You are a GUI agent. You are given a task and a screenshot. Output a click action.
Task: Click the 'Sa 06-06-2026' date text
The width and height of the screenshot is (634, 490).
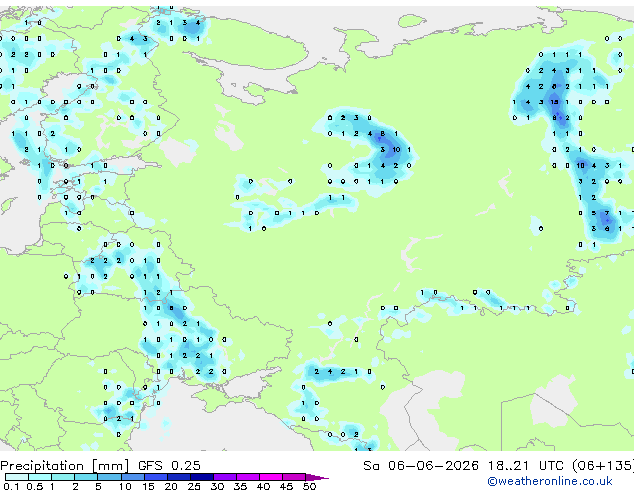[x=421, y=466]
